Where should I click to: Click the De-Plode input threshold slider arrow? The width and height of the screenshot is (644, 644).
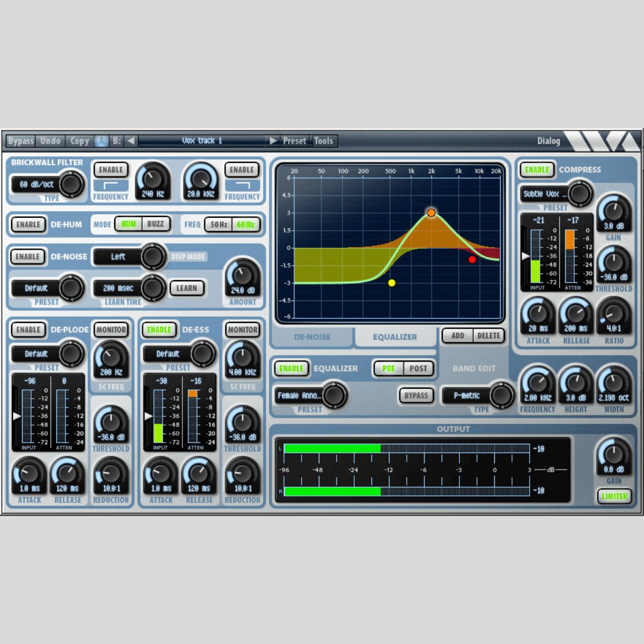pyautogui.click(x=17, y=416)
